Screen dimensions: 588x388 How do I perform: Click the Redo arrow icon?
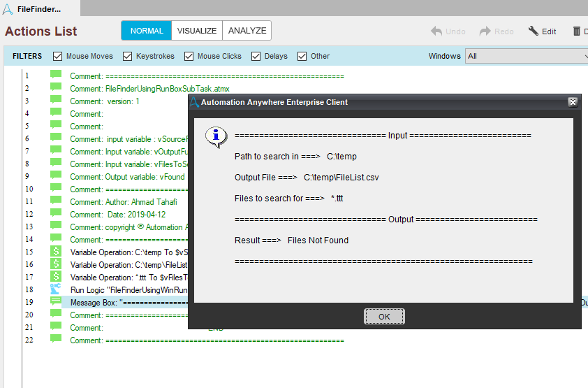[x=485, y=31]
